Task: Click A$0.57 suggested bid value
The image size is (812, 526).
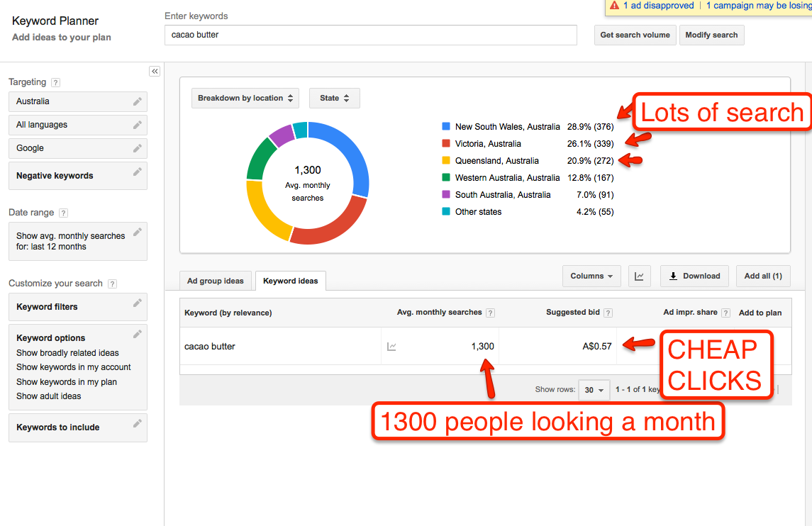Action: pyautogui.click(x=597, y=347)
